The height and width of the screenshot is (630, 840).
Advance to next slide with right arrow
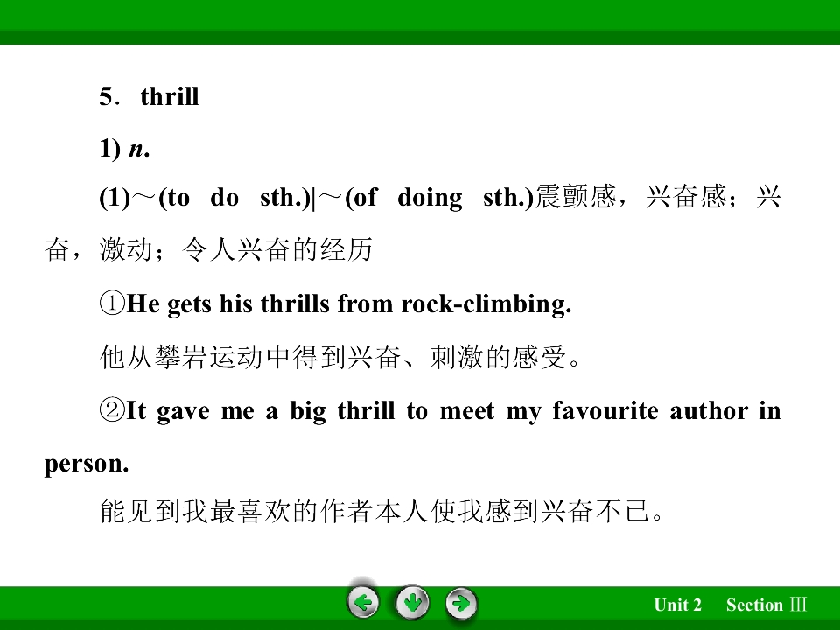click(x=461, y=604)
